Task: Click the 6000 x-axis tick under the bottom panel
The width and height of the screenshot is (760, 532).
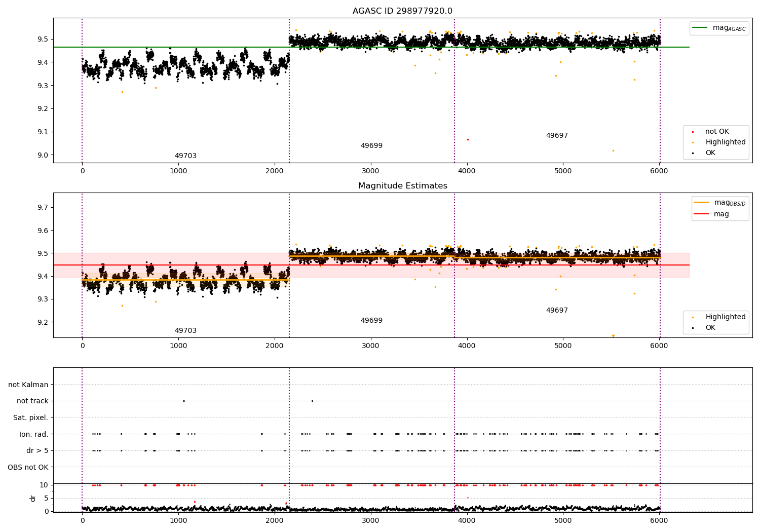Action: click(x=659, y=521)
